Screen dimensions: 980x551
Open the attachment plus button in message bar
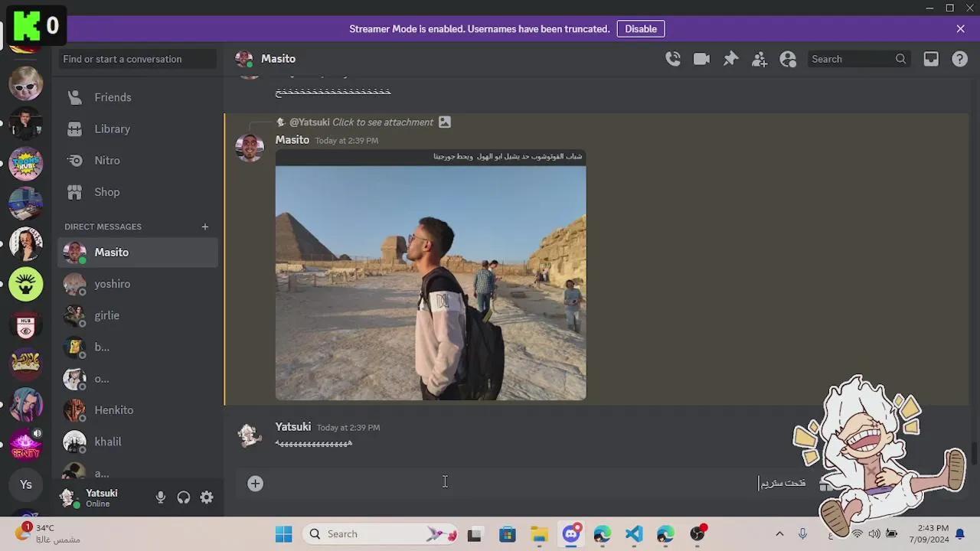(x=255, y=483)
